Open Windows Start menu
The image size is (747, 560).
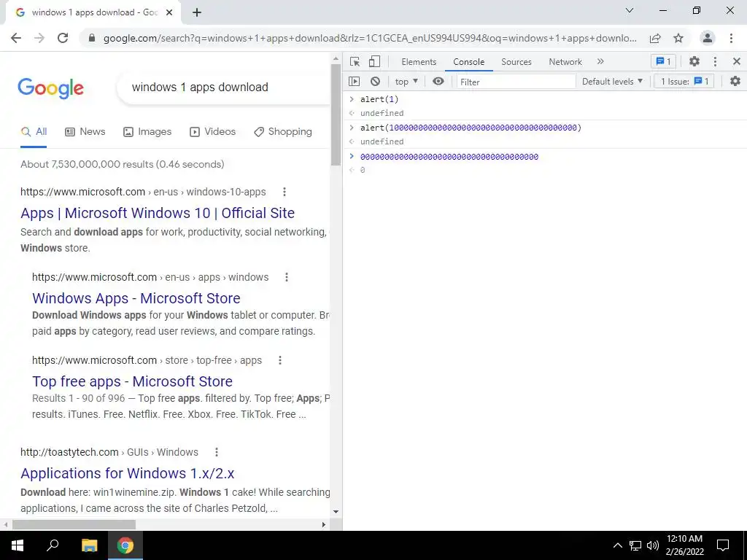pyautogui.click(x=18, y=545)
